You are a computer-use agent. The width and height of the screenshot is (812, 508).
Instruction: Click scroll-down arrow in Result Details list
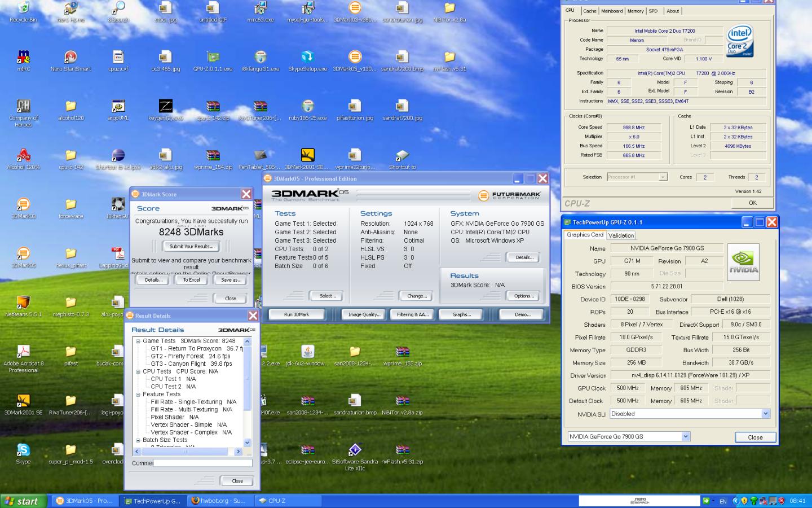(x=247, y=443)
